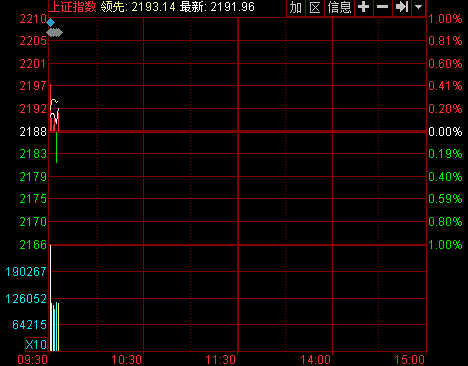Open the dropdown triangle in the top toolbar
Image resolution: width=468 pixels, height=366 pixels.
click(418, 7)
